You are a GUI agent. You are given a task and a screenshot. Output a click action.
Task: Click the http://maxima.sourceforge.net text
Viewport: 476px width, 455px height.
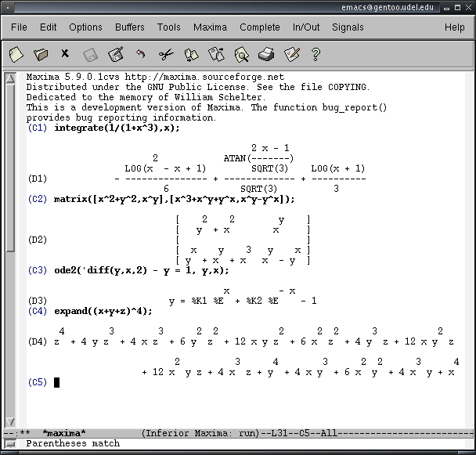(204, 77)
